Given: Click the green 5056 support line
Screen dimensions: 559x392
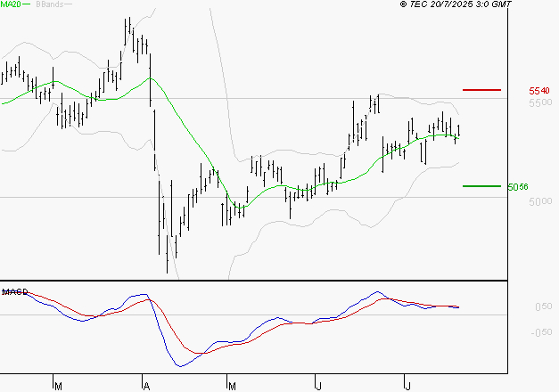Looking at the screenshot, I should point(481,186).
